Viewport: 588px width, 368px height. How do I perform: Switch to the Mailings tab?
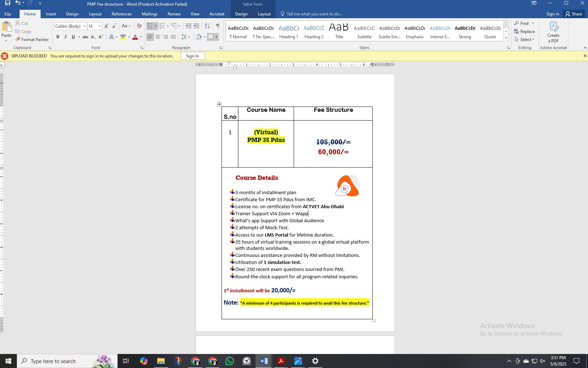(x=149, y=14)
